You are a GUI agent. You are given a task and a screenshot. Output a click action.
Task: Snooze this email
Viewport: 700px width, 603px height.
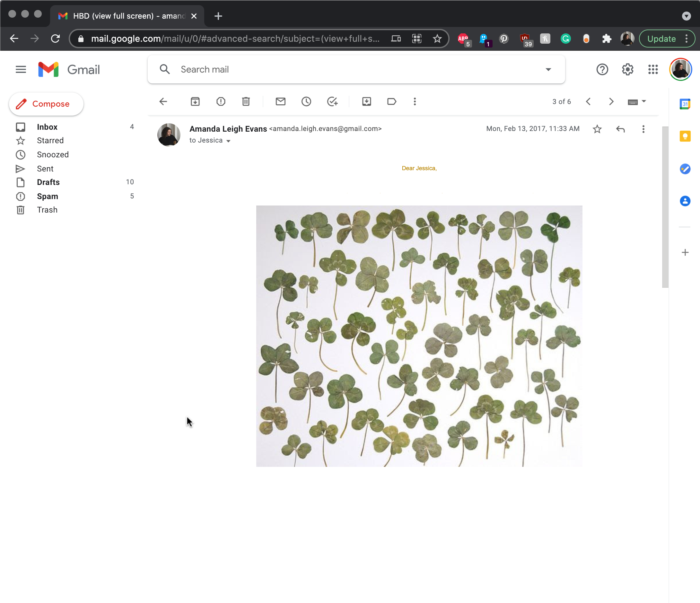306,101
